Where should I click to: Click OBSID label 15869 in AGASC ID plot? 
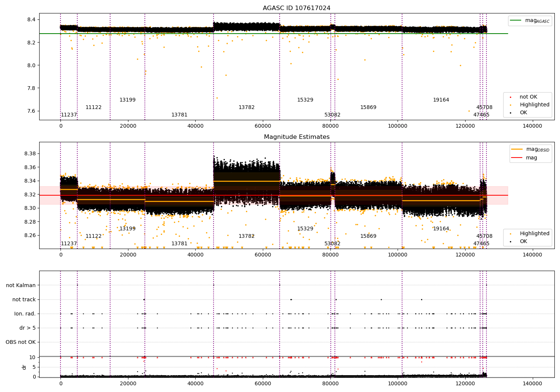click(x=368, y=108)
